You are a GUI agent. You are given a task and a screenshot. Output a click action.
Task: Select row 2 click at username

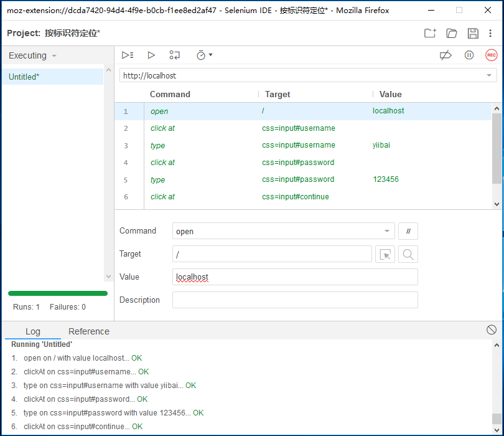click(303, 128)
